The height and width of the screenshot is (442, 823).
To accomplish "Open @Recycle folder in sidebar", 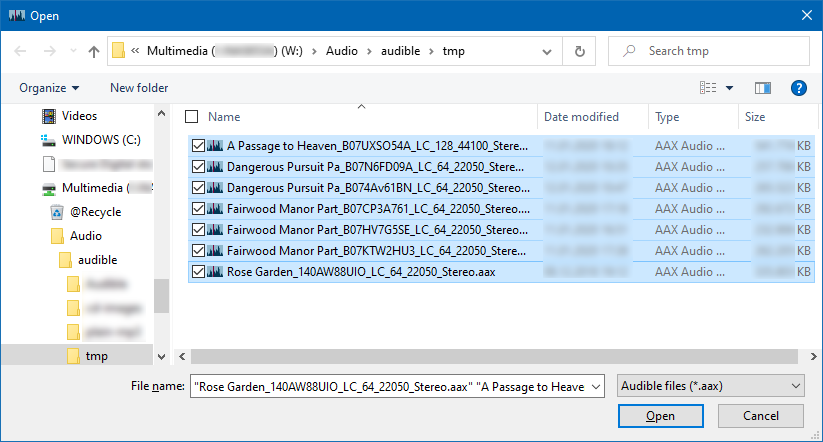I will (96, 212).
